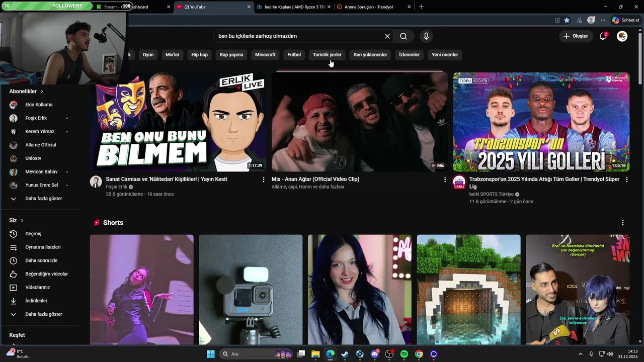Select the İzlenenler filter chip

click(x=410, y=55)
